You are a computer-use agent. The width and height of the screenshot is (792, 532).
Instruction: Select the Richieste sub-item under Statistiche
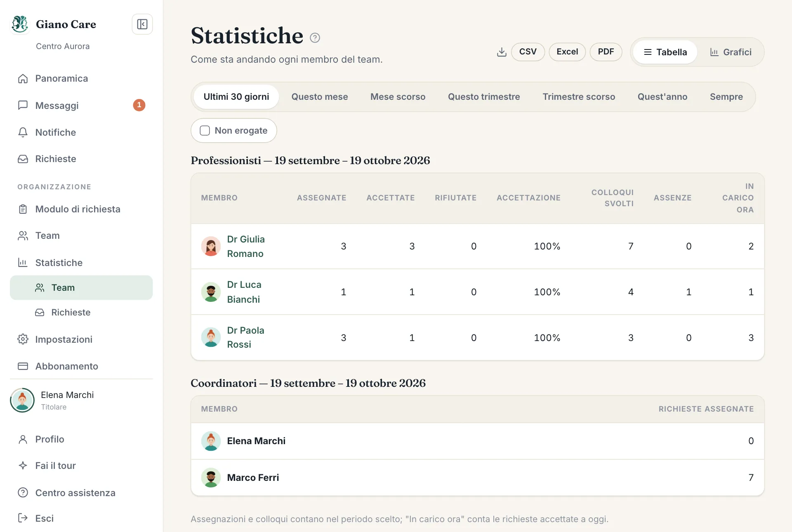coord(81,312)
